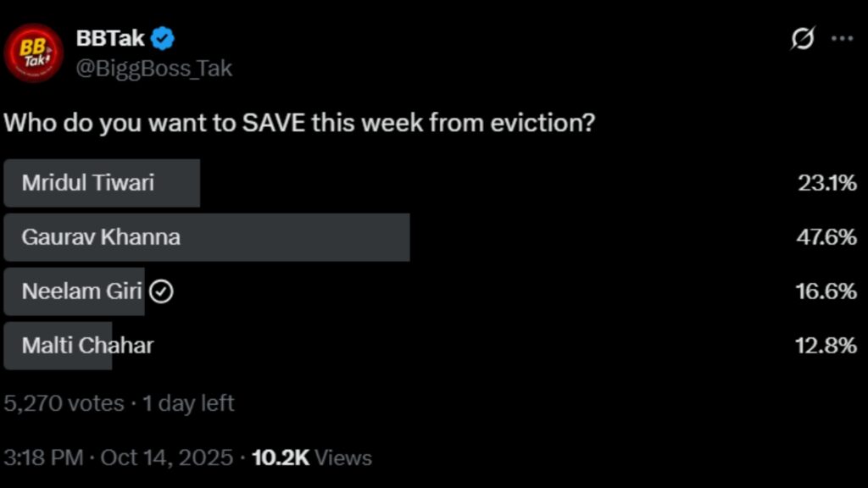This screenshot has width=868, height=488.
Task: Click the 12.8% poll result
Action: point(826,346)
